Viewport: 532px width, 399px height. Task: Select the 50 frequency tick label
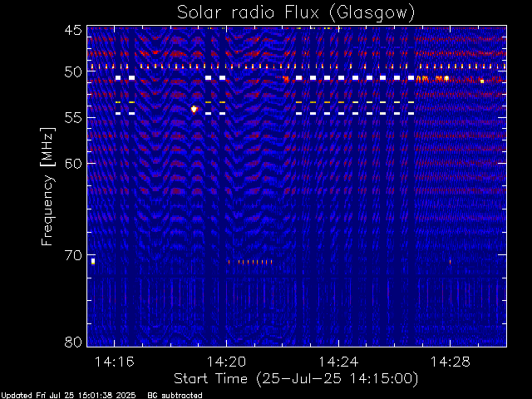[73, 72]
